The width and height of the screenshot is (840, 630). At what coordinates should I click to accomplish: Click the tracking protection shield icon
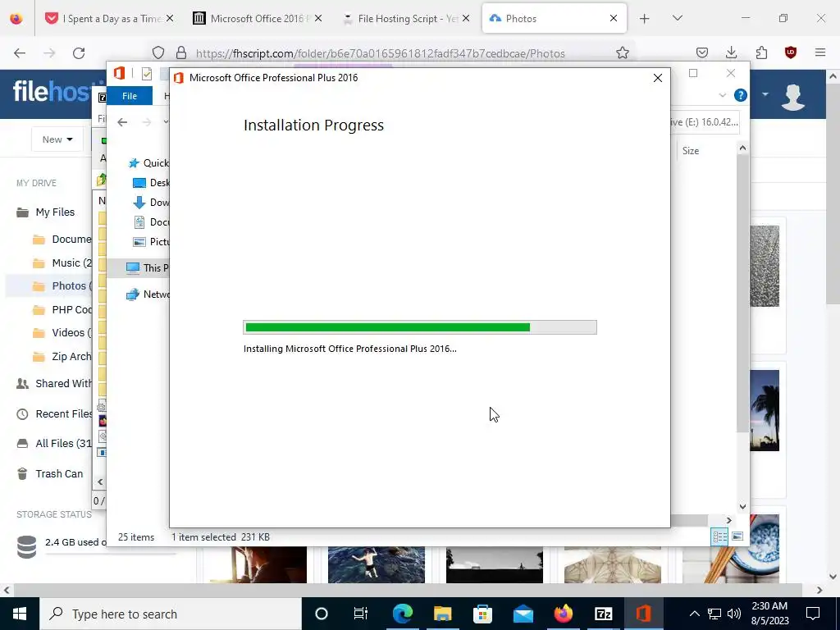[158, 53]
